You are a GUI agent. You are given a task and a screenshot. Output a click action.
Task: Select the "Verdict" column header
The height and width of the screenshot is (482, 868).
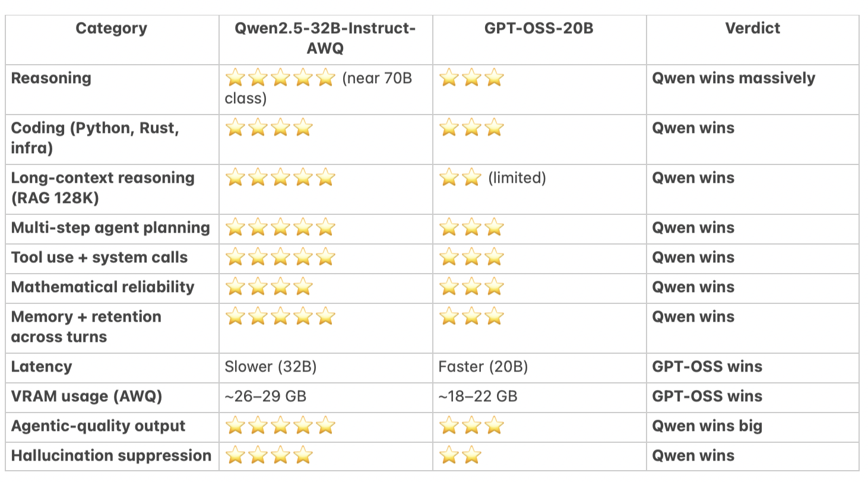click(752, 28)
